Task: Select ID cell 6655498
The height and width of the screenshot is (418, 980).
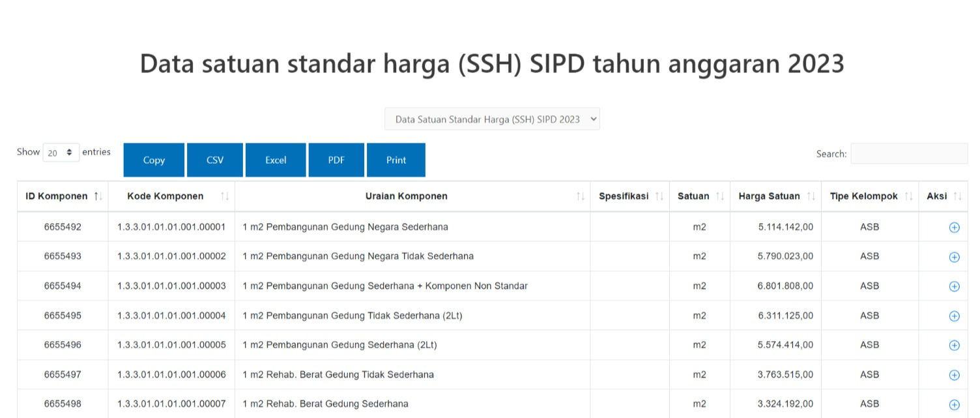Action: pyautogui.click(x=63, y=404)
